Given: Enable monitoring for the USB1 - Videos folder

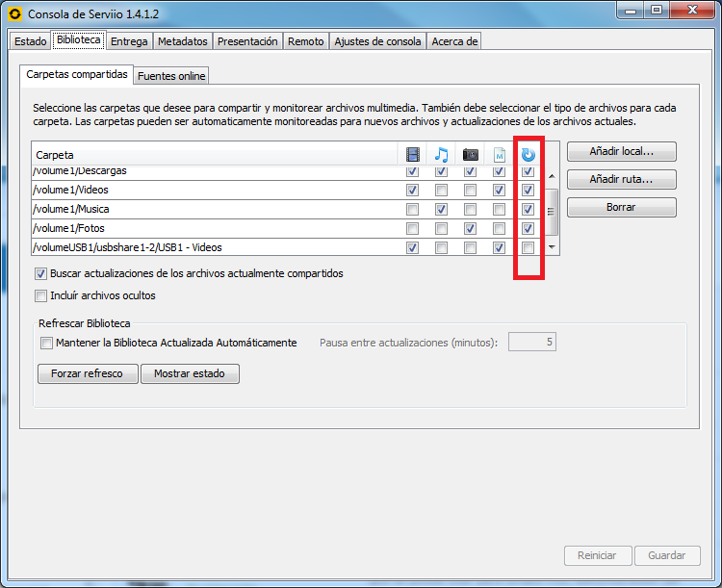Looking at the screenshot, I should [528, 247].
